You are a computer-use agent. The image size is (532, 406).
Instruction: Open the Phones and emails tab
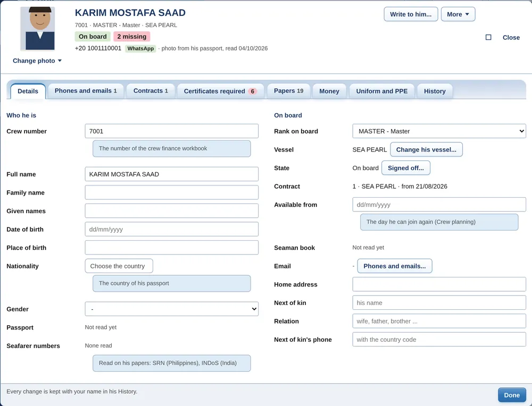pyautogui.click(x=86, y=91)
